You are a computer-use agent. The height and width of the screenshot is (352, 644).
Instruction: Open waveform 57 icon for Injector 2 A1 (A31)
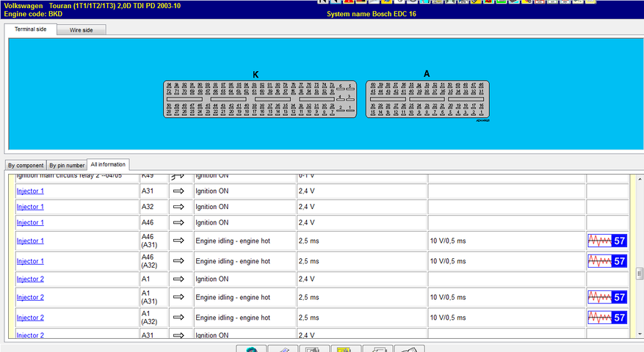point(607,297)
